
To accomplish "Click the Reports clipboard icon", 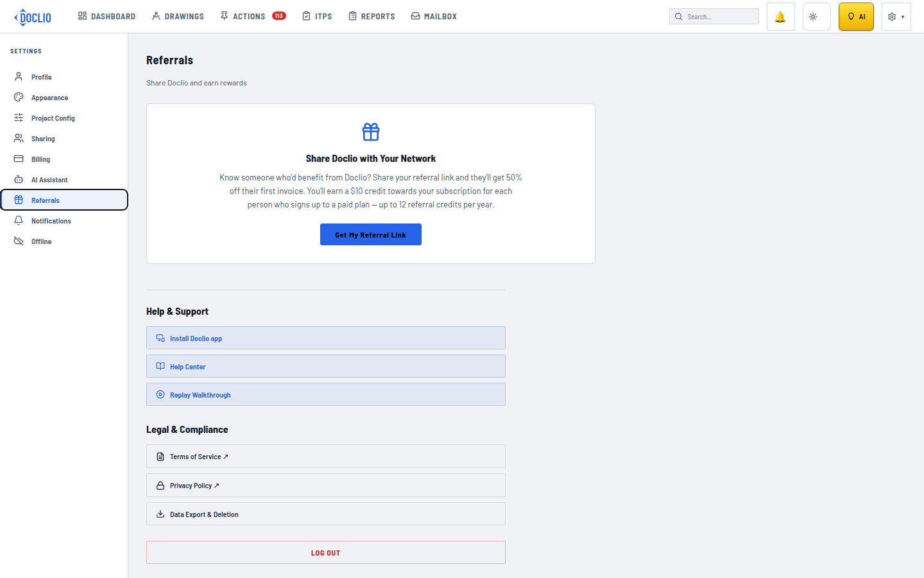I will [352, 16].
